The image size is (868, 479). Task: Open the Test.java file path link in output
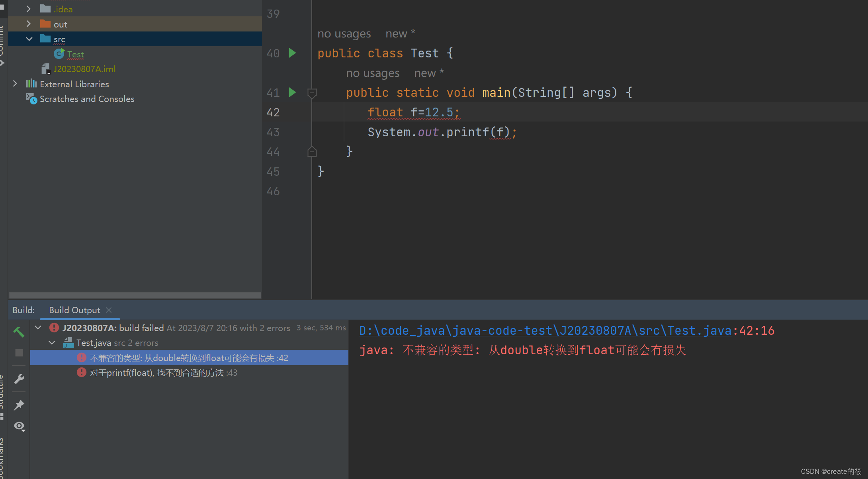[545, 330]
